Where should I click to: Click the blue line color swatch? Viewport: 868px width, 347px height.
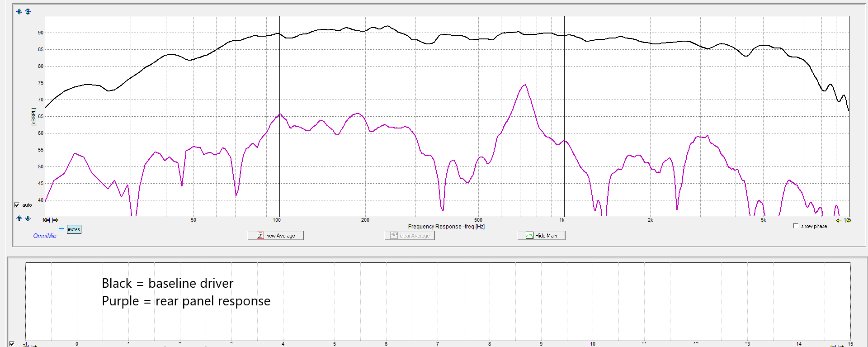[61, 229]
